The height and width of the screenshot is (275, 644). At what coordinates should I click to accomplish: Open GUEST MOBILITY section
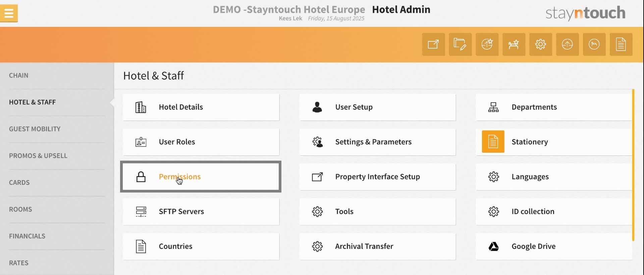click(x=35, y=129)
